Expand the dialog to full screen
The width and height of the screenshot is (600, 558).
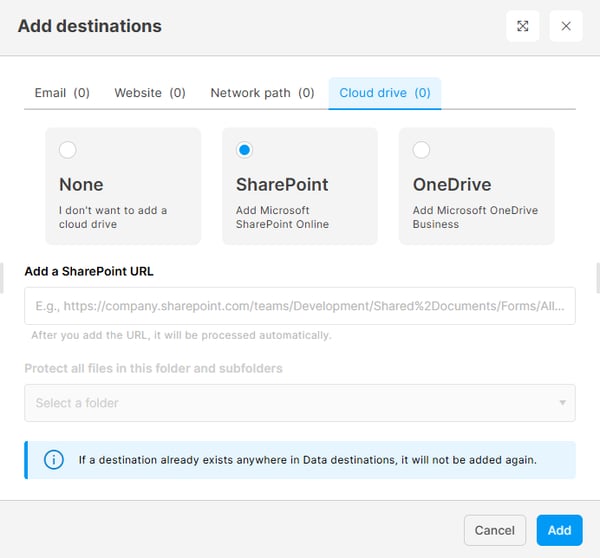(x=522, y=26)
